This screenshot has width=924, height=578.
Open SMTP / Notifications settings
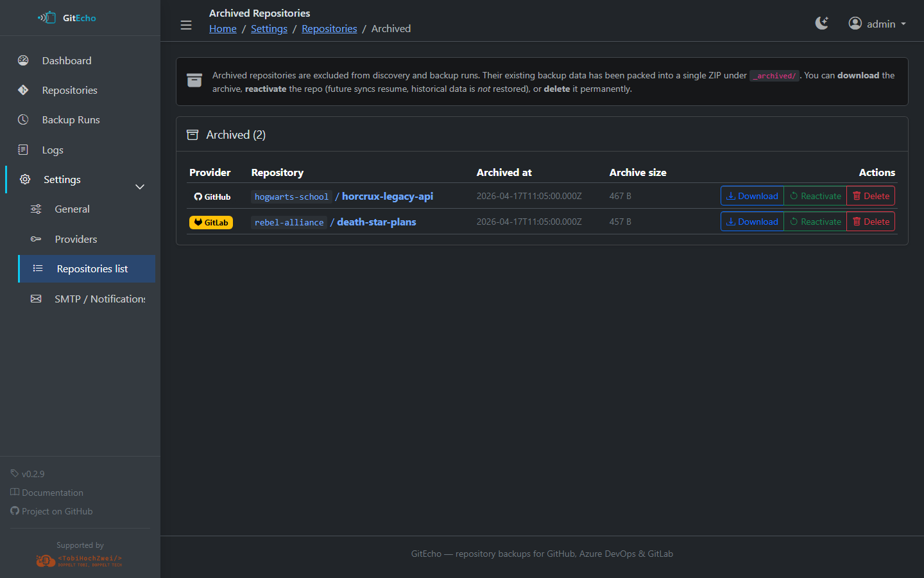[x=99, y=299]
